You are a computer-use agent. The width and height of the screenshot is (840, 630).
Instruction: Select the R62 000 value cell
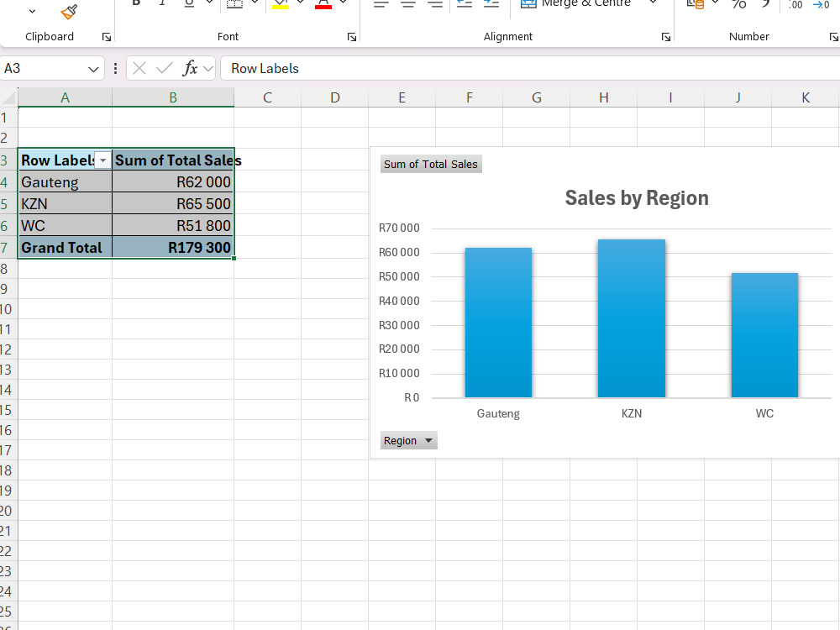(x=173, y=182)
